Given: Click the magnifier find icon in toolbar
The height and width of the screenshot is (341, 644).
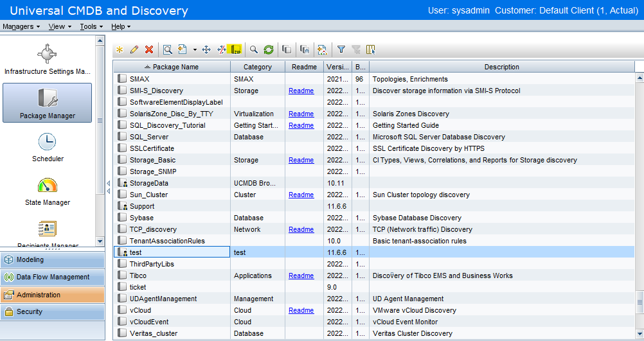Looking at the screenshot, I should tap(254, 49).
